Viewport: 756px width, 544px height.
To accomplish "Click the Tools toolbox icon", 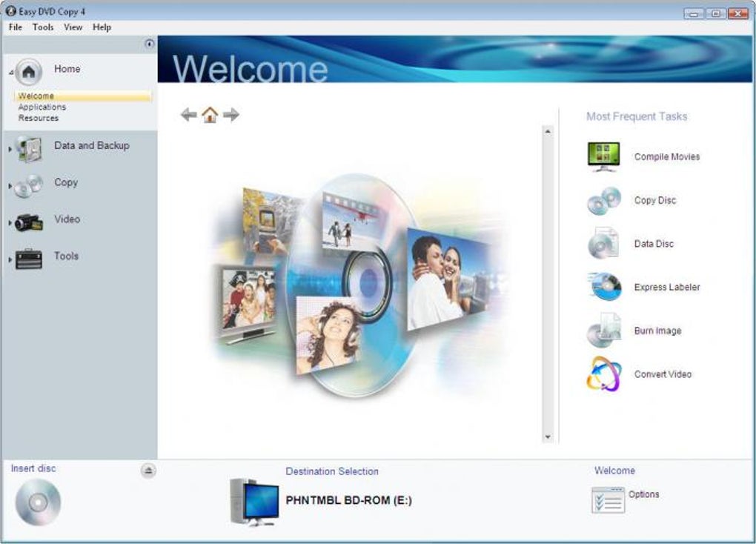I will [x=29, y=259].
